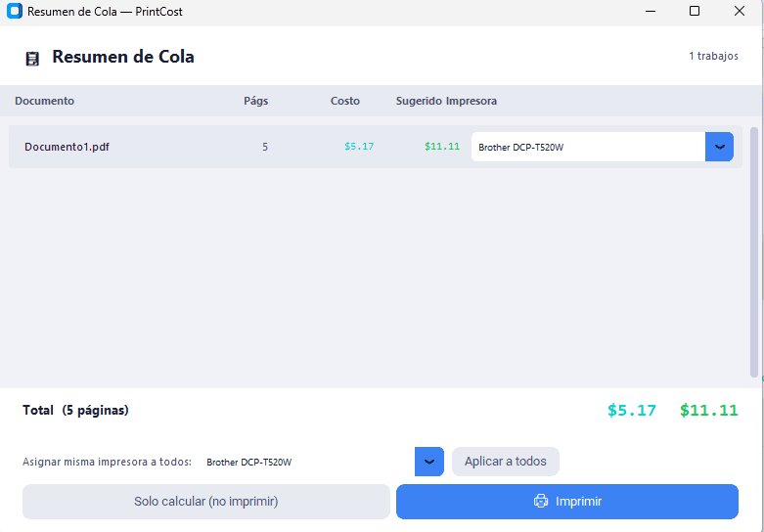The width and height of the screenshot is (764, 532).
Task: Click the Págs column header
Action: click(x=255, y=101)
